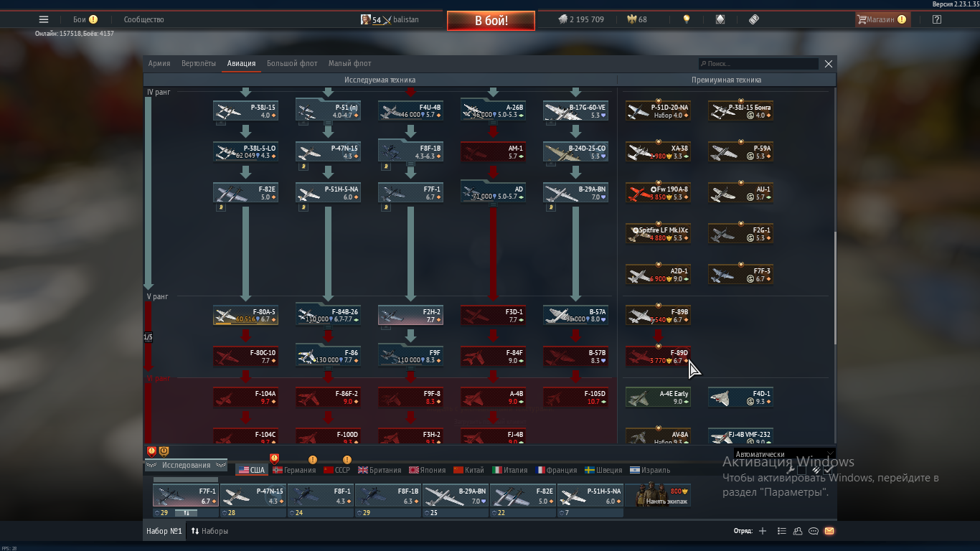Select the F-80A-5 jet card
The height and width of the screenshot is (551, 980).
tap(245, 316)
